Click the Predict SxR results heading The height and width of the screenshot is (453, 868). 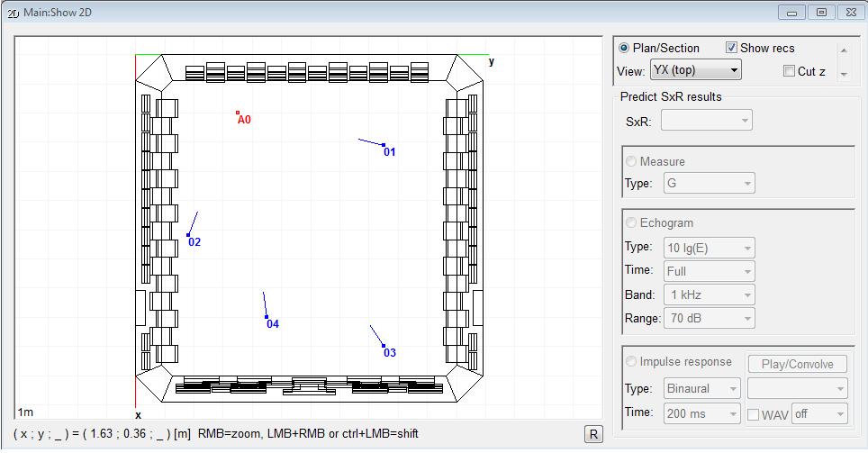click(671, 97)
